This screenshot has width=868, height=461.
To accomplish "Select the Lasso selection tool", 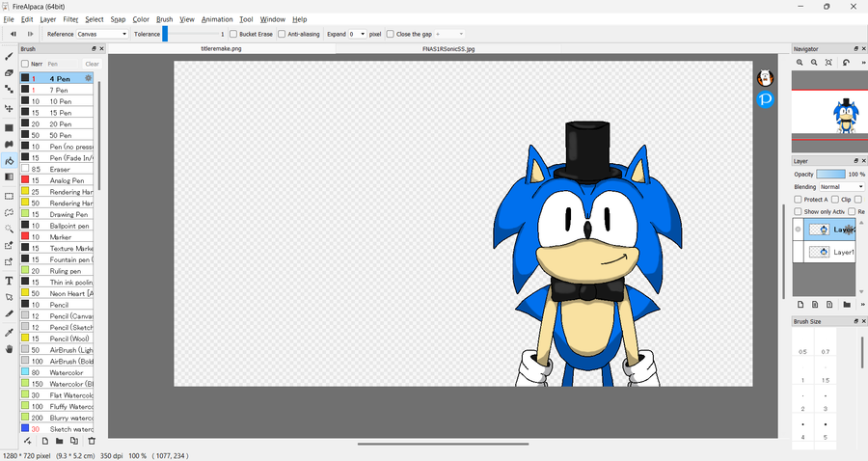I will tap(9, 212).
